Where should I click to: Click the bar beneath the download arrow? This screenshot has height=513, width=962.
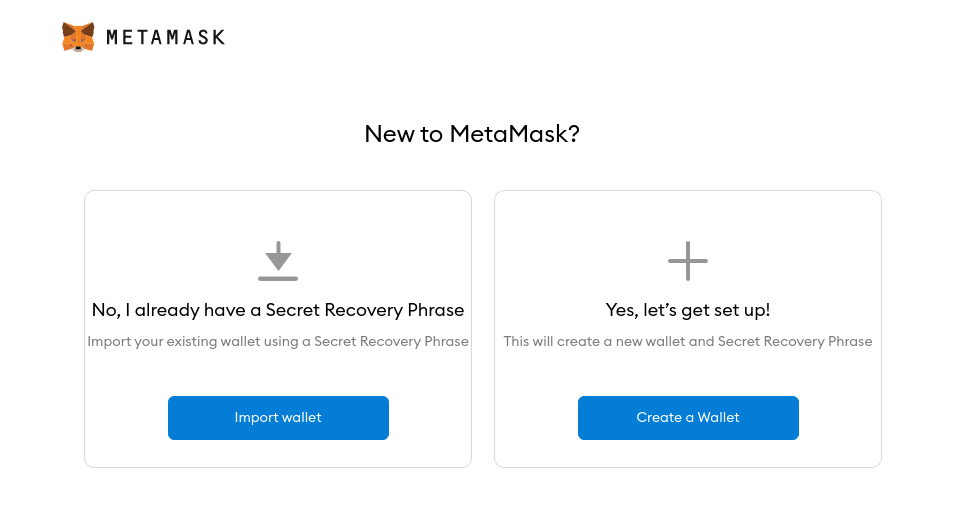[278, 279]
